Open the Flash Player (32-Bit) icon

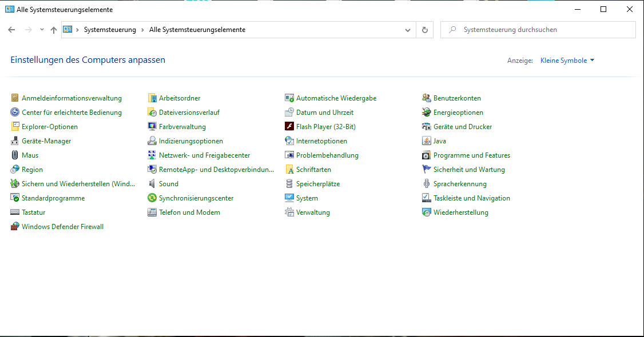tap(289, 127)
